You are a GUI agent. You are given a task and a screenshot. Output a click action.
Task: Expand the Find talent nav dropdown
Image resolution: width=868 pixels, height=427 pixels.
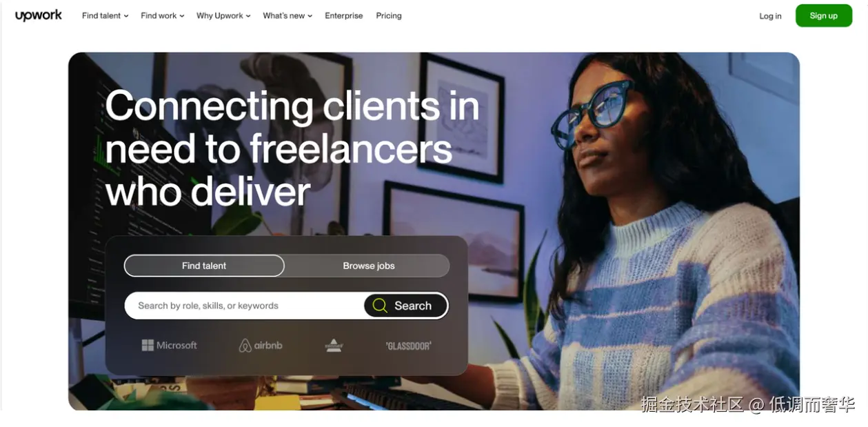(105, 16)
